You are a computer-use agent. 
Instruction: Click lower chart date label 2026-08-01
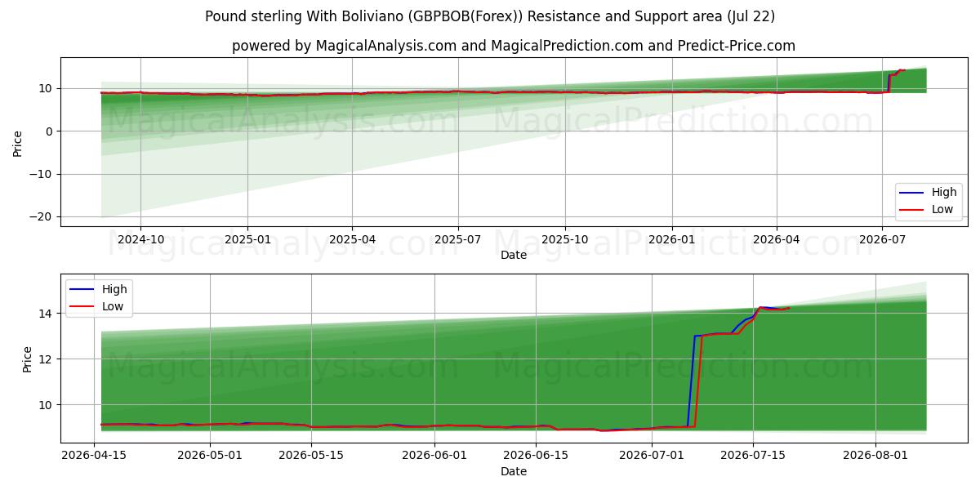point(875,456)
